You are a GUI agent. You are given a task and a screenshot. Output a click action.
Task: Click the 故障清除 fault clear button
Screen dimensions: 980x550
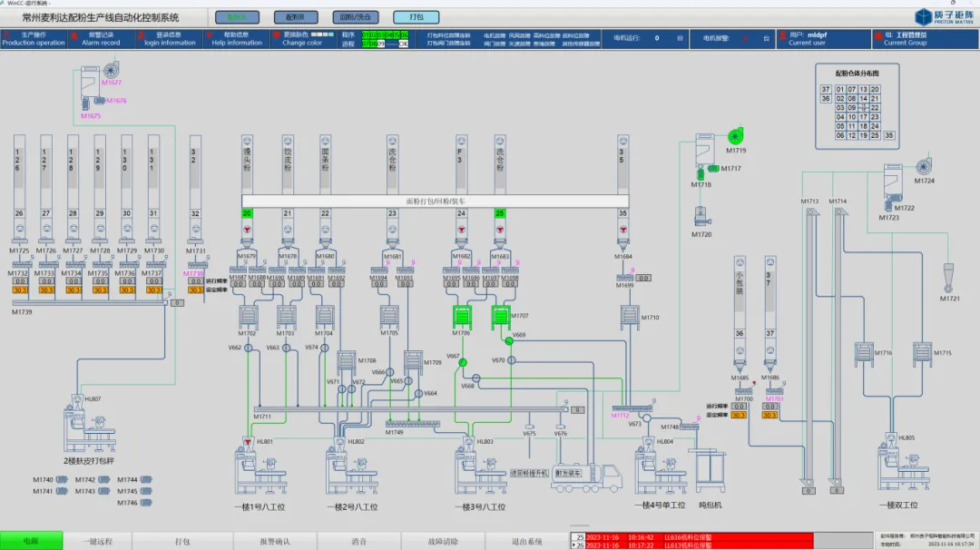(x=443, y=541)
